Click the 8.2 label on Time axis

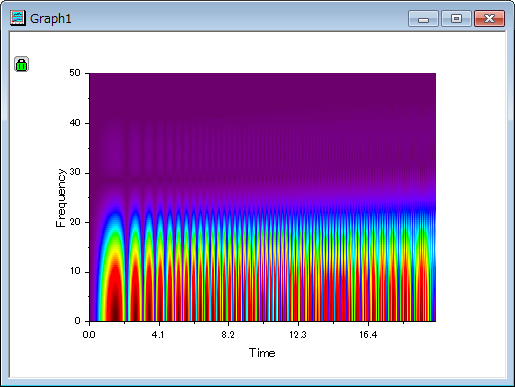pos(228,334)
